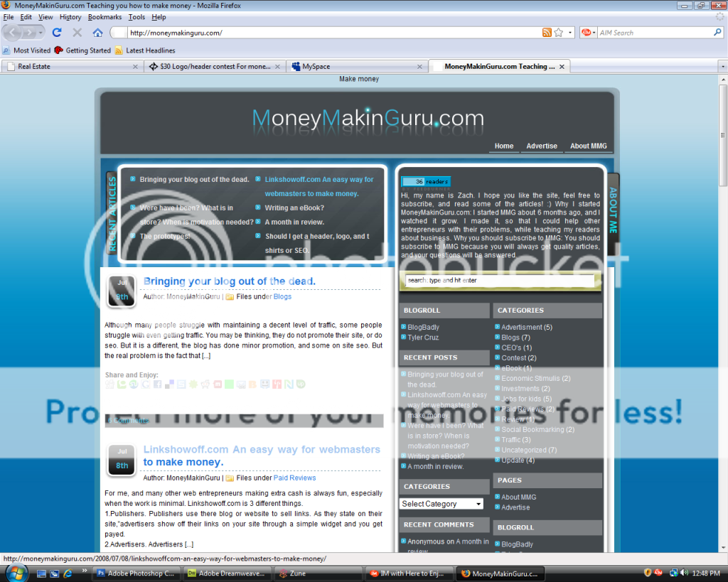Open the Bookmarks menu
The height and width of the screenshot is (582, 728).
[105, 17]
